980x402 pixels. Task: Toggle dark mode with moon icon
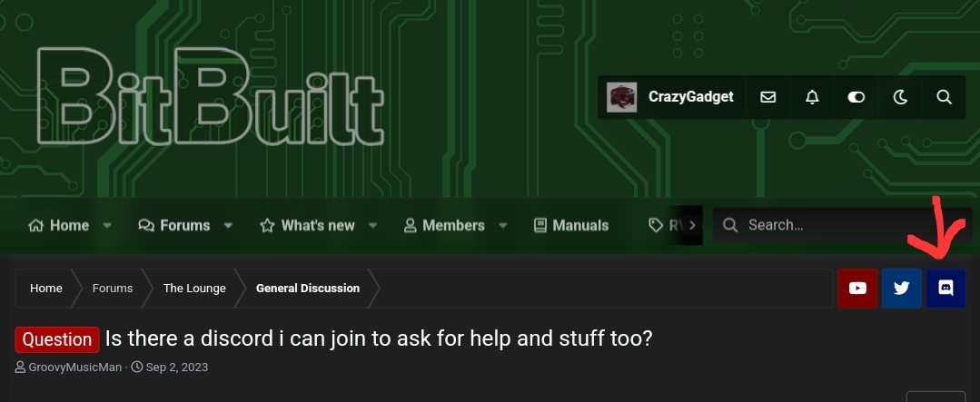coord(900,97)
